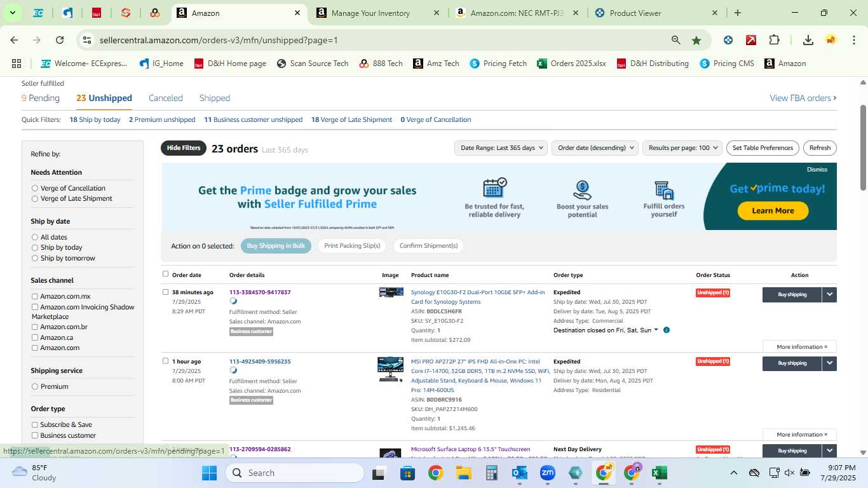Open the Chrome Downloads icon
Viewport: 868px width, 488px height.
tap(808, 40)
